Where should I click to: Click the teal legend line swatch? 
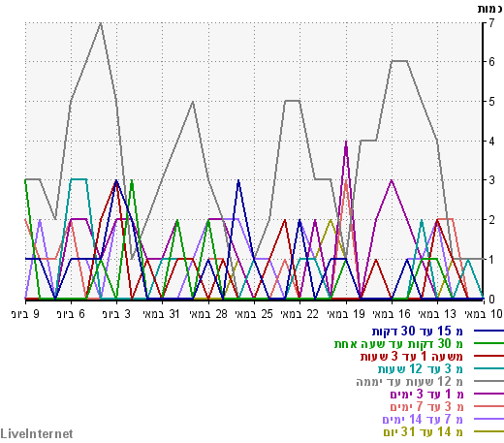(488, 368)
